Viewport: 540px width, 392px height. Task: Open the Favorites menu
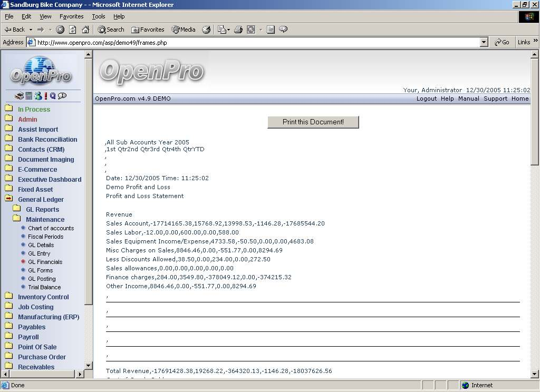71,16
